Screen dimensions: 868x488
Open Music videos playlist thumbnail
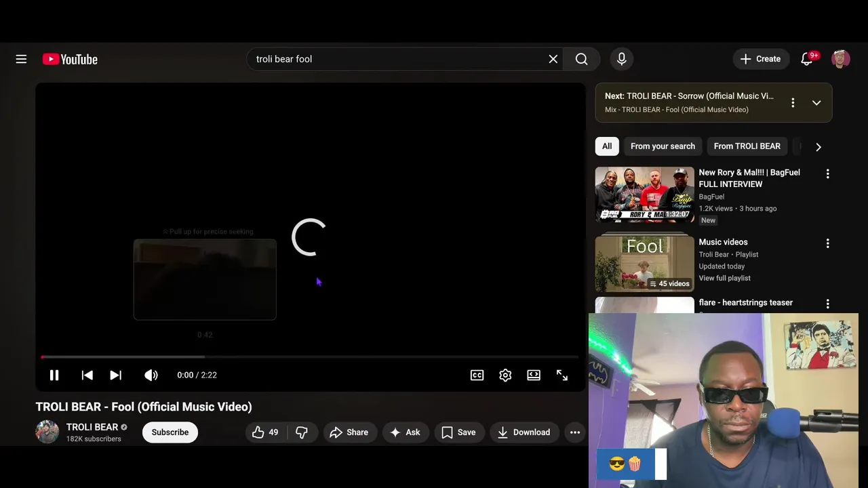(x=645, y=264)
